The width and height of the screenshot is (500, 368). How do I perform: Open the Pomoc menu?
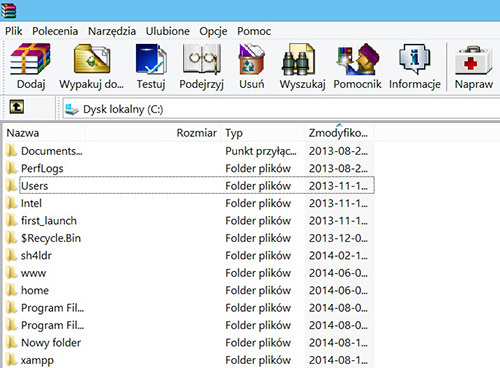pos(254,31)
